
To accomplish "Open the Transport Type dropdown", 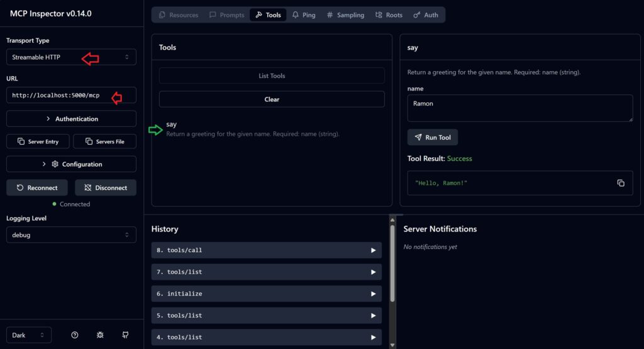I will (71, 57).
